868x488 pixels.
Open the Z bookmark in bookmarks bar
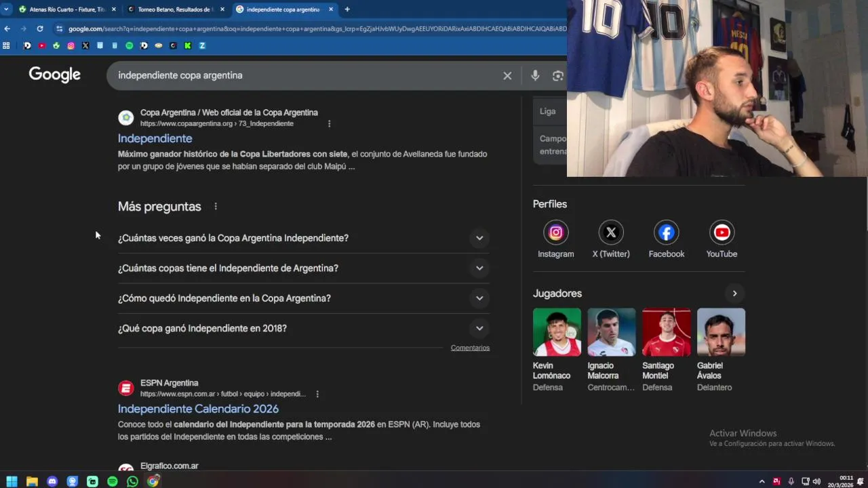coord(202,45)
